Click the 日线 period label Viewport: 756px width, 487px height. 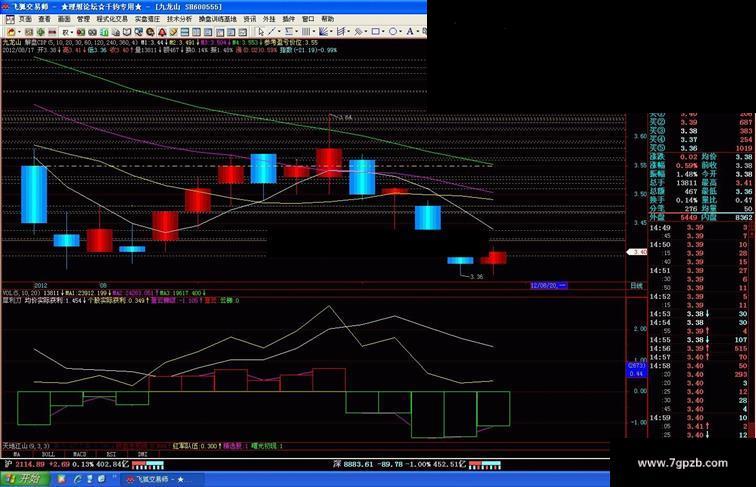(636, 286)
